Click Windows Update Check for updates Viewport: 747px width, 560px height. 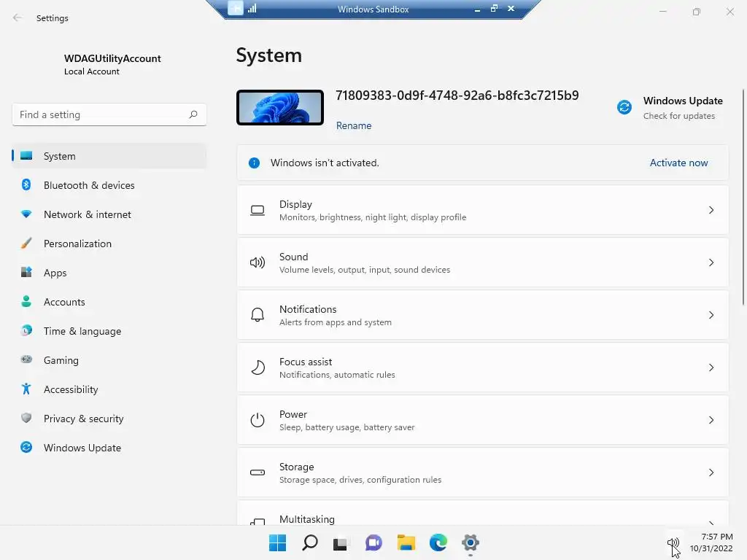[x=678, y=116]
